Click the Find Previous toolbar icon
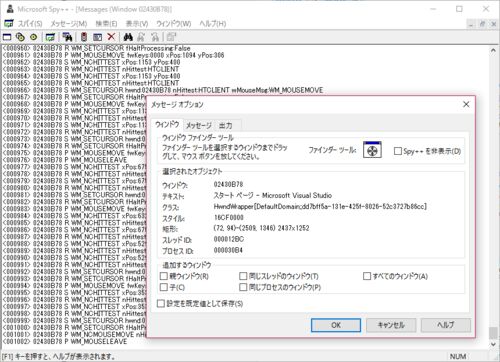 tap(155, 37)
